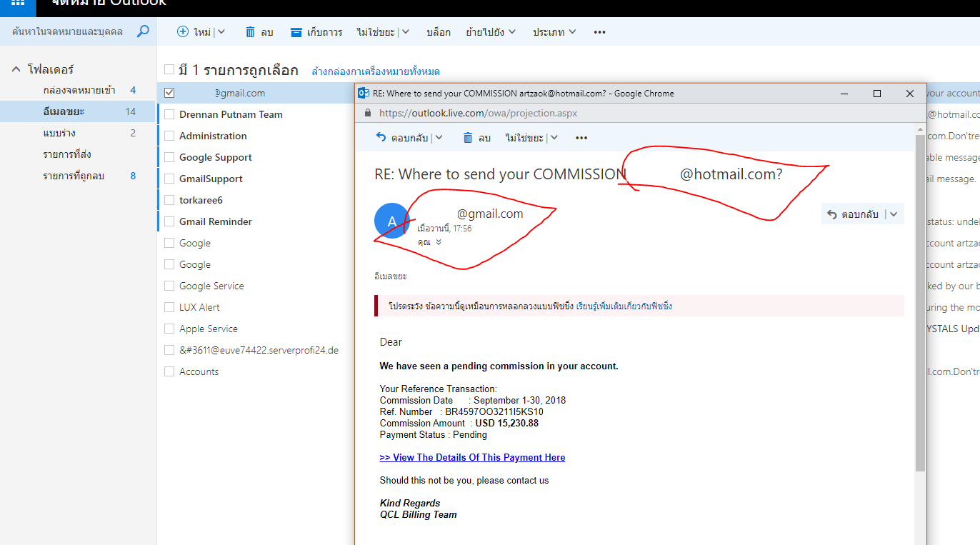Image resolution: width=980 pixels, height=545 pixels.
Task: Click the learn more about phishing link
Action: pyautogui.click(x=624, y=306)
